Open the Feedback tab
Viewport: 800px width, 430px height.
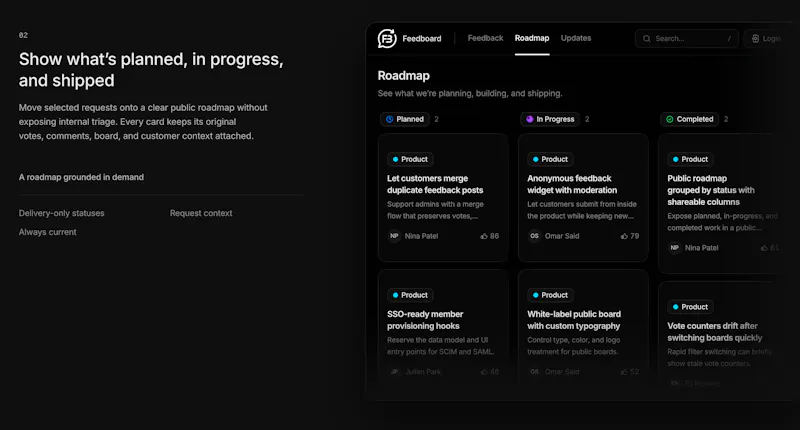click(x=485, y=38)
